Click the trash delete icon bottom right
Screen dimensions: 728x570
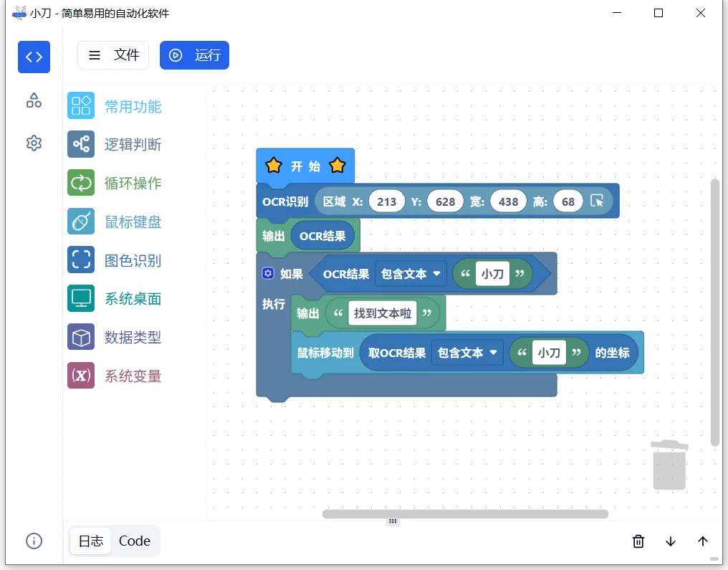point(638,541)
